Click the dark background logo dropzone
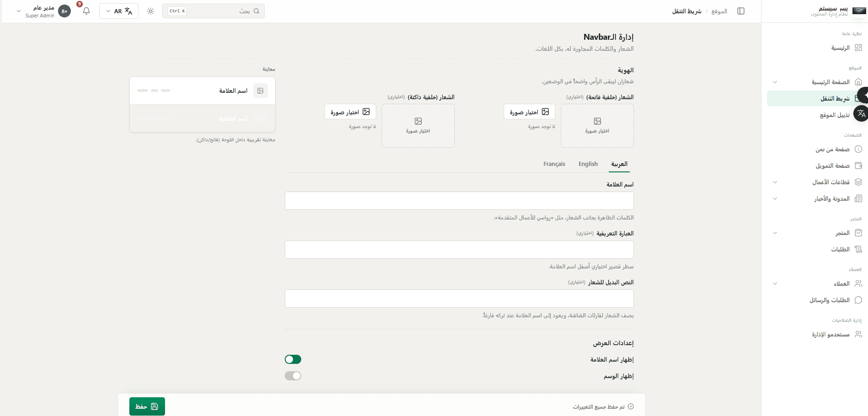This screenshot has width=868, height=416. click(x=418, y=126)
